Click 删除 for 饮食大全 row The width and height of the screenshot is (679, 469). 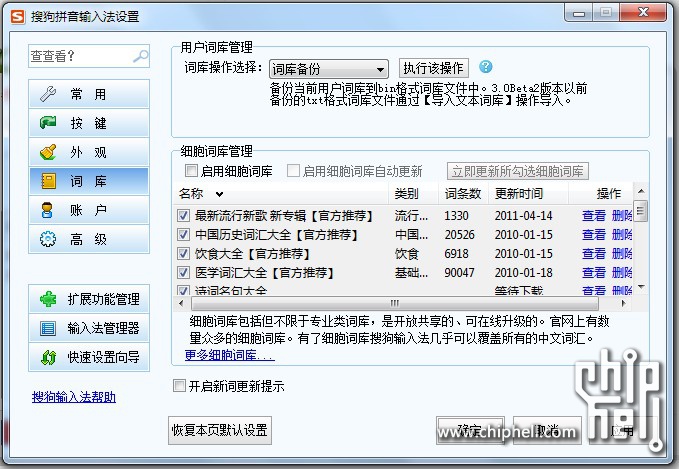(622, 253)
